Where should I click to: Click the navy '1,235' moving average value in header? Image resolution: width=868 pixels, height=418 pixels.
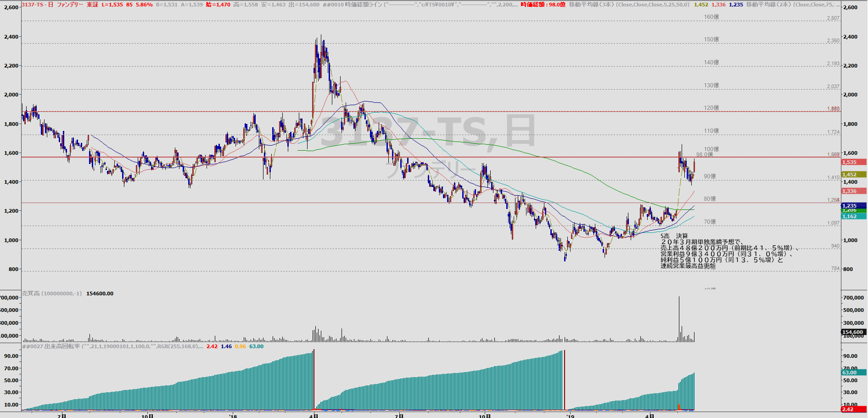click(736, 4)
